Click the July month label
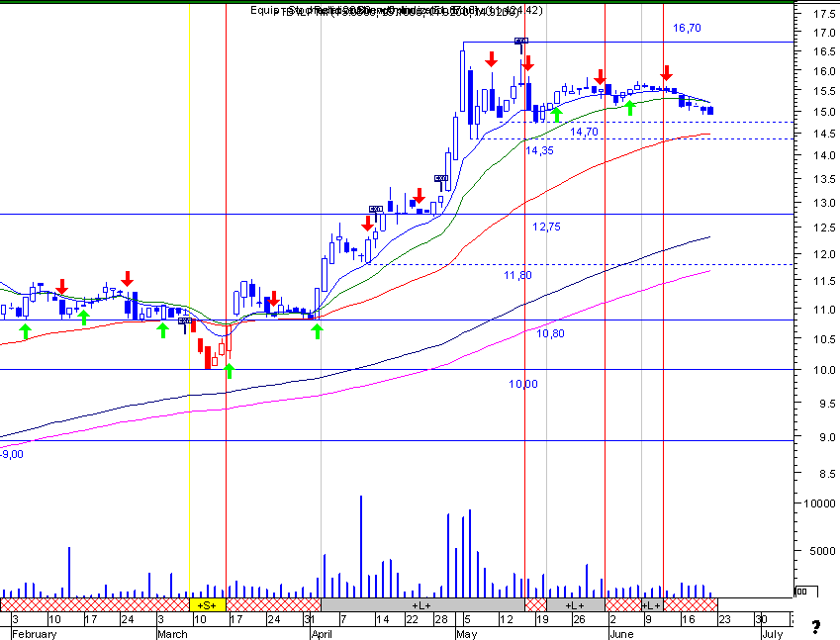 tap(773, 634)
